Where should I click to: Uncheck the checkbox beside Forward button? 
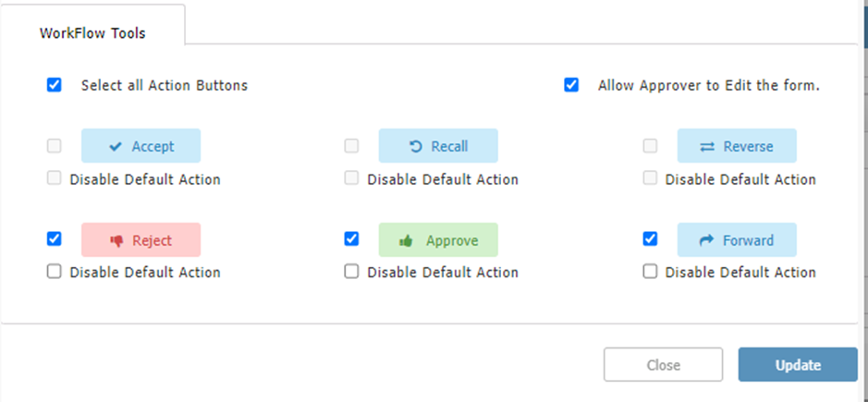(x=650, y=238)
